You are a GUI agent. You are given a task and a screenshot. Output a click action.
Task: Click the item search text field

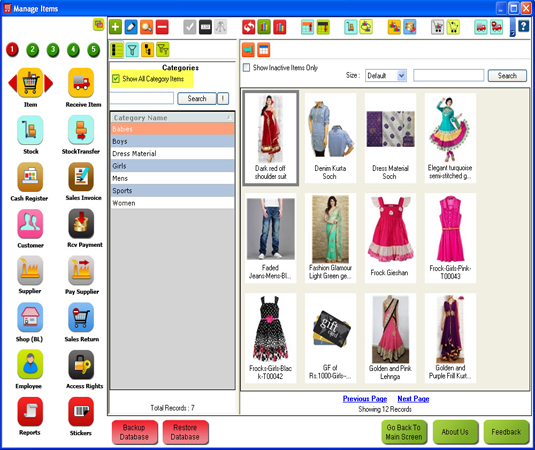[x=448, y=75]
